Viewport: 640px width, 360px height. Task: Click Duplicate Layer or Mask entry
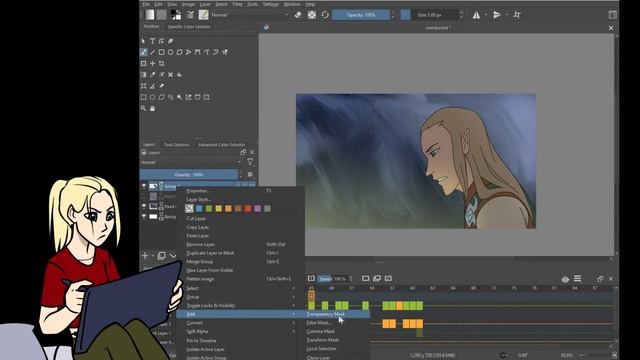point(241,253)
